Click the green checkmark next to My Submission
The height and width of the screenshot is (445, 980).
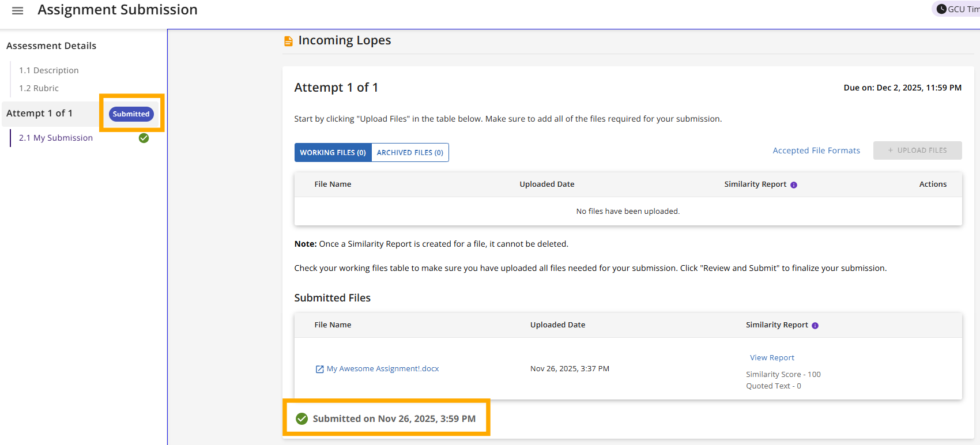click(x=144, y=138)
